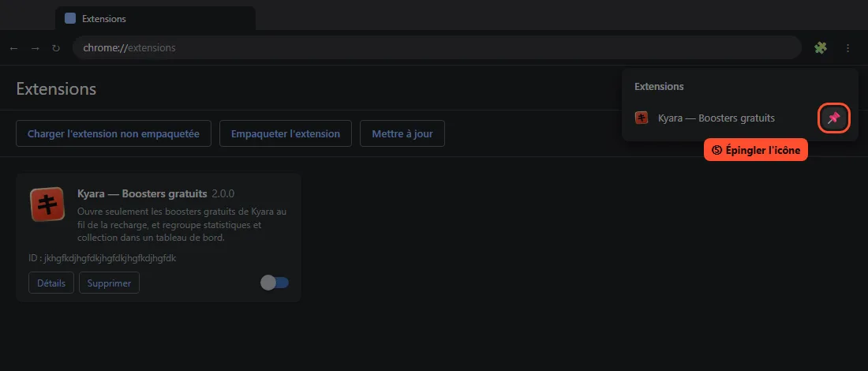
Task: Click the Extensions popup header
Action: pyautogui.click(x=659, y=86)
